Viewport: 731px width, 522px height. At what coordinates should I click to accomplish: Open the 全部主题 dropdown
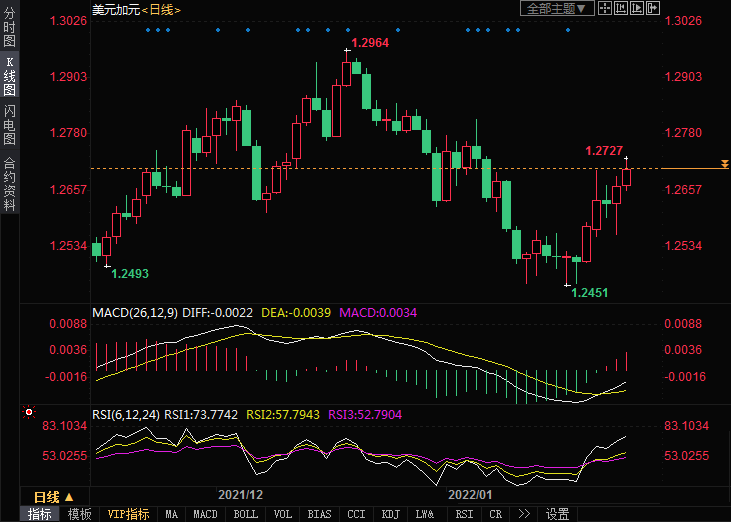[x=558, y=8]
